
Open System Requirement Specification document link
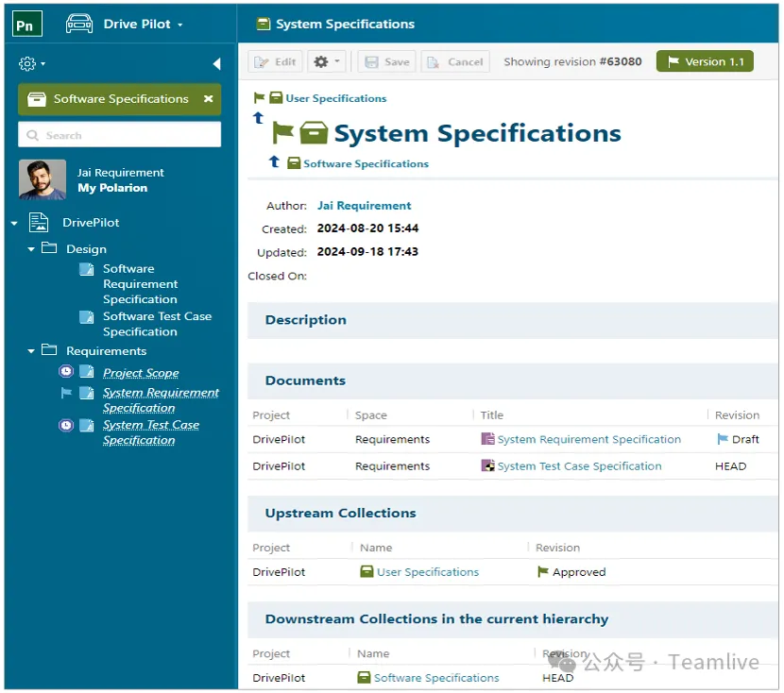click(589, 439)
